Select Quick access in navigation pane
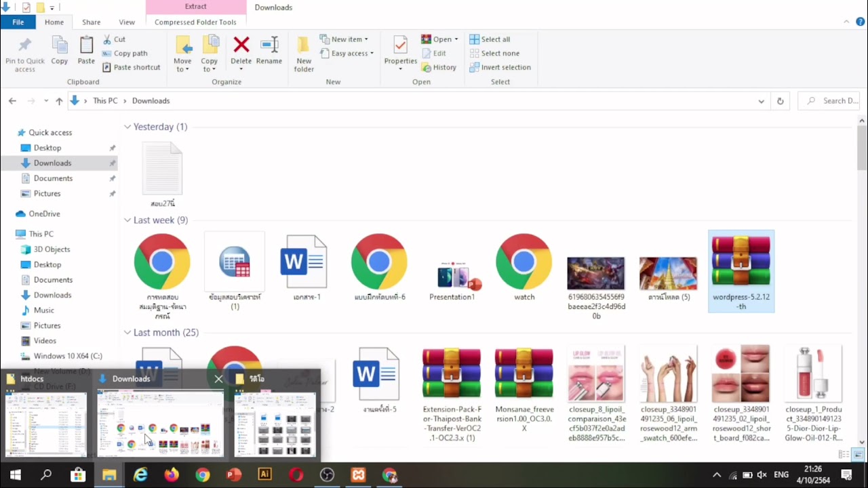This screenshot has width=868, height=488. click(50, 133)
